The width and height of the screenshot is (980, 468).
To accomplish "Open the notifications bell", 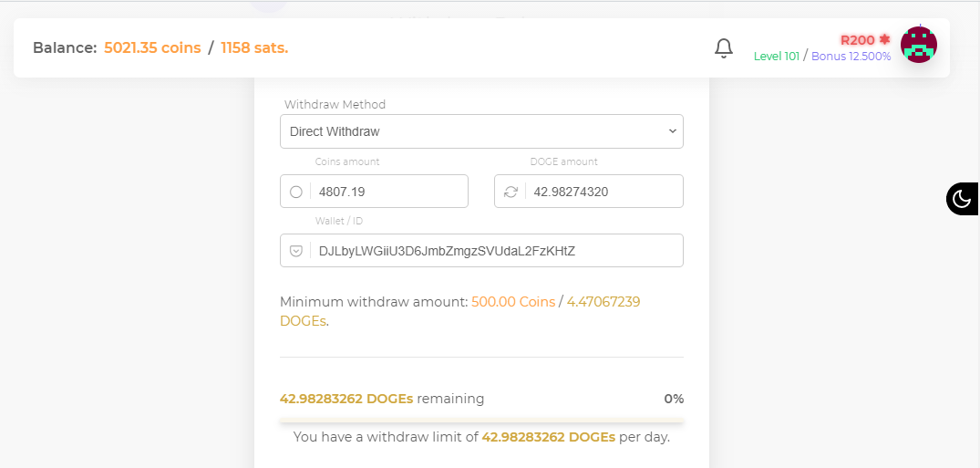I will click(x=723, y=48).
